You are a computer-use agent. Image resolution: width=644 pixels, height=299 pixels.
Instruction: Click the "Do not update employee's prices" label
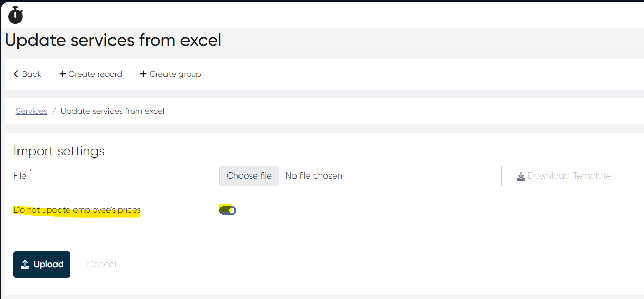tap(77, 210)
